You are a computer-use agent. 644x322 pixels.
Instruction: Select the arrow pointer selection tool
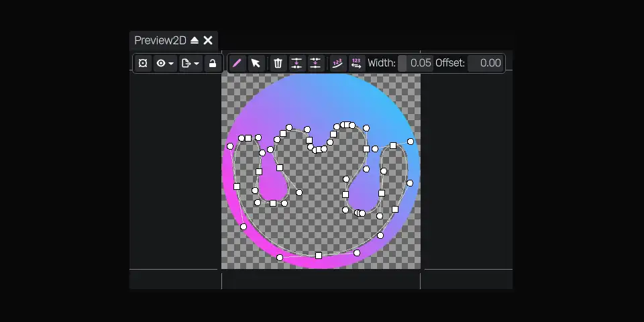coord(256,63)
